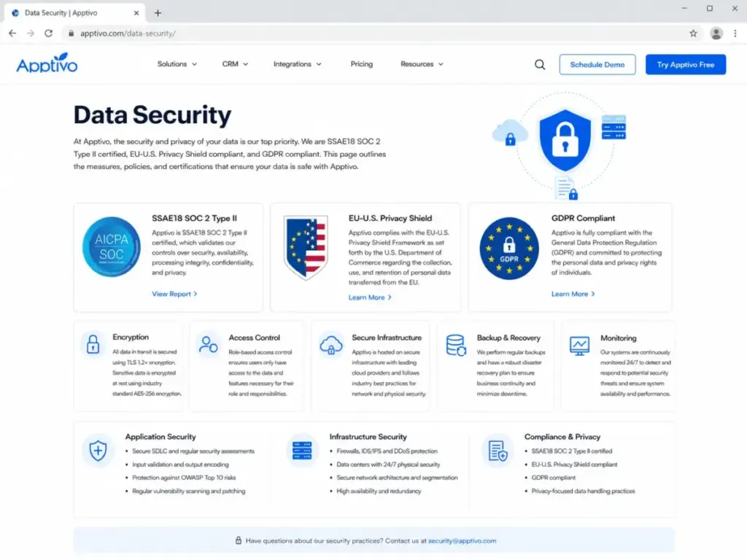Screen dimensions: 747x560
Task: Click the SSAE18 SOC 2 Type II heading
Action: click(194, 218)
